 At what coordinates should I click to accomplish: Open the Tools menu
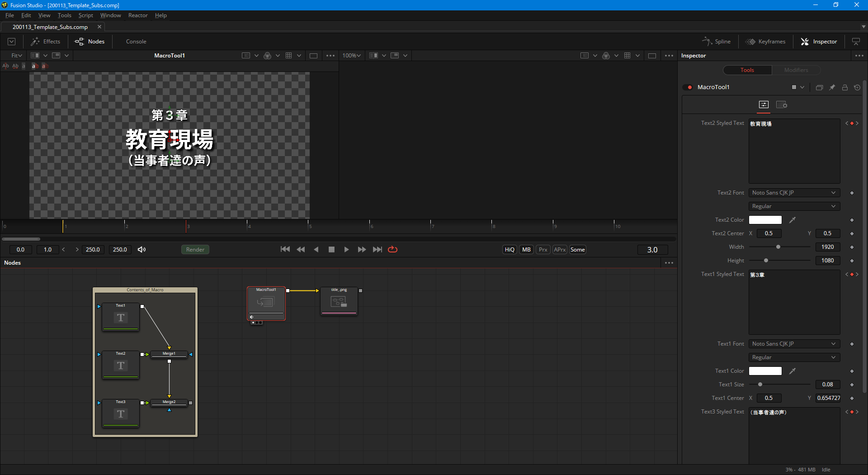click(65, 15)
